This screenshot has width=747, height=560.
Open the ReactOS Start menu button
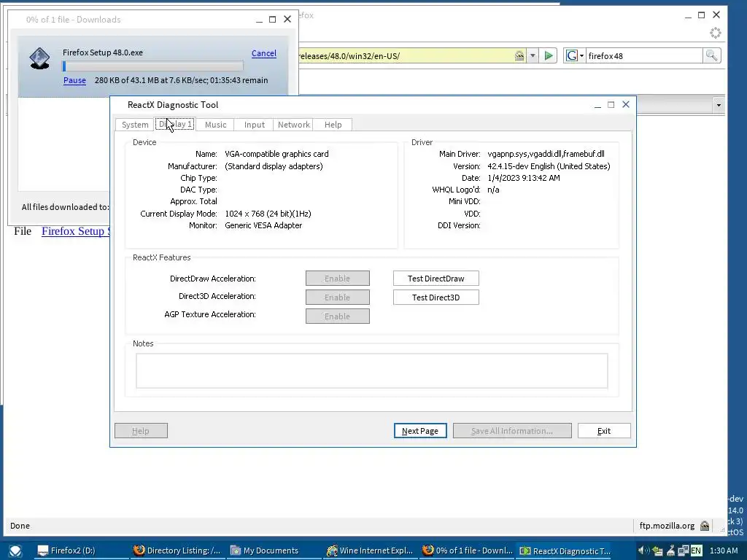15,551
